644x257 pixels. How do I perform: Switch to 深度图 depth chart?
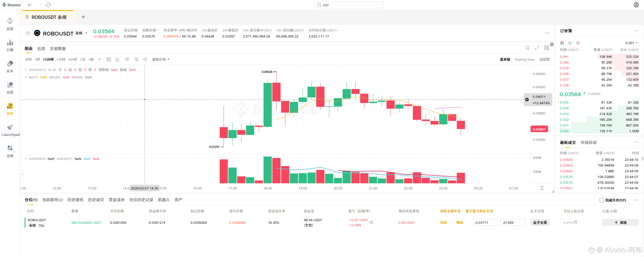[x=544, y=60]
